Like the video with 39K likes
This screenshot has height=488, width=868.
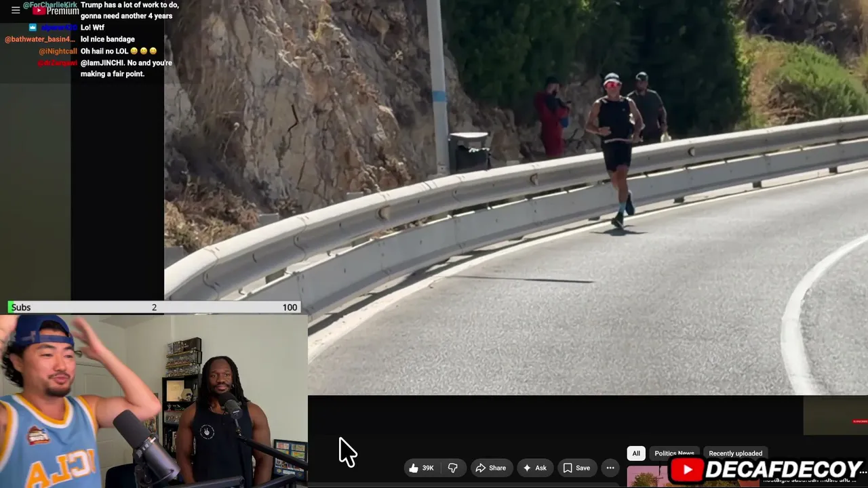pyautogui.click(x=421, y=468)
